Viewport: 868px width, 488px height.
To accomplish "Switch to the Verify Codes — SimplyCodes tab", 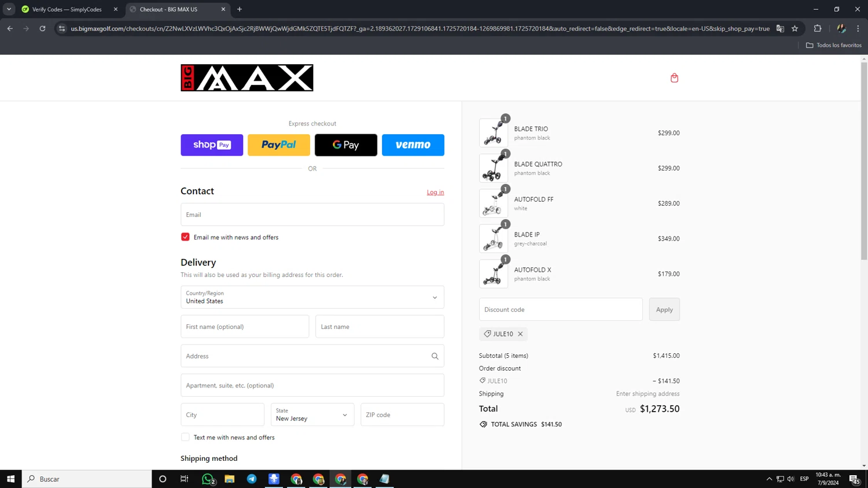I will point(67,9).
